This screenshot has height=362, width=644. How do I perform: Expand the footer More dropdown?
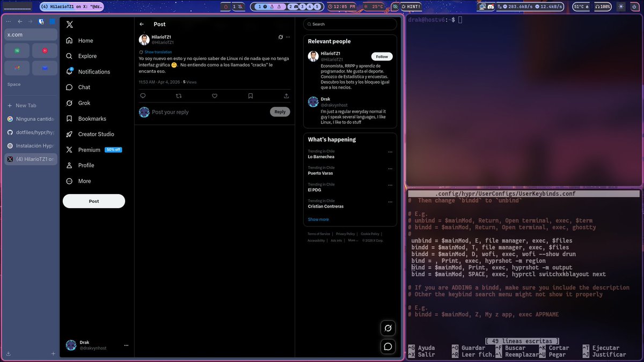tap(353, 240)
